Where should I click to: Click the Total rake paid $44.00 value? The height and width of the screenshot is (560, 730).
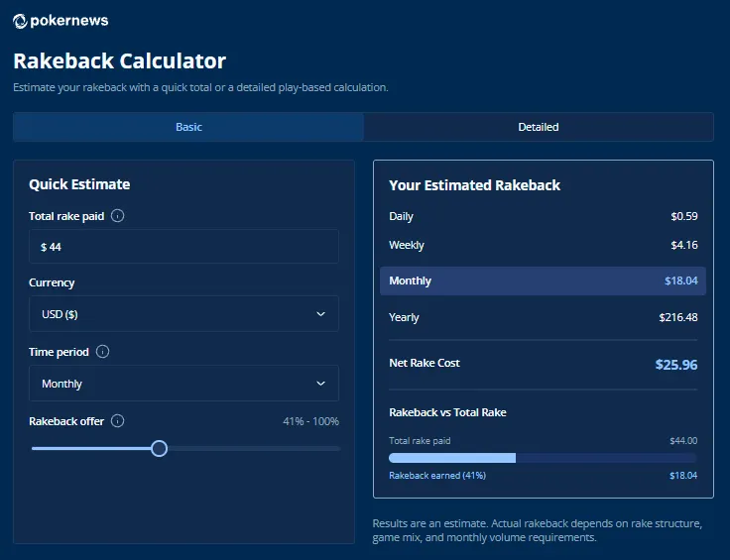click(683, 440)
